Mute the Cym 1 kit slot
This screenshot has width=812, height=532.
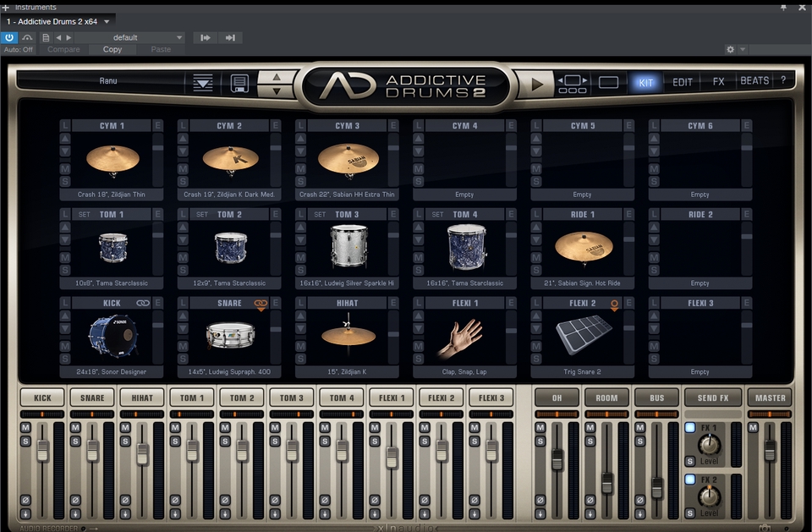point(65,169)
